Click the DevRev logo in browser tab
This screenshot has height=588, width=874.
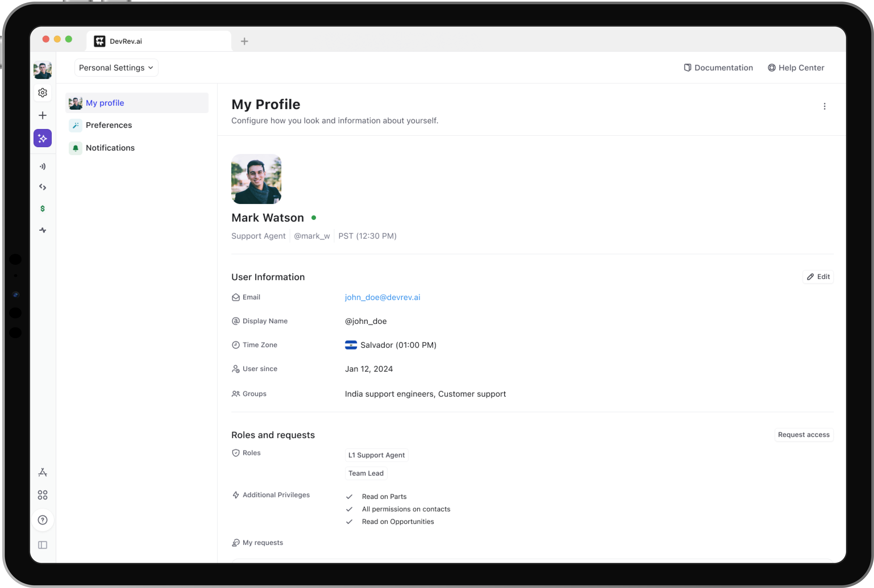coord(100,41)
